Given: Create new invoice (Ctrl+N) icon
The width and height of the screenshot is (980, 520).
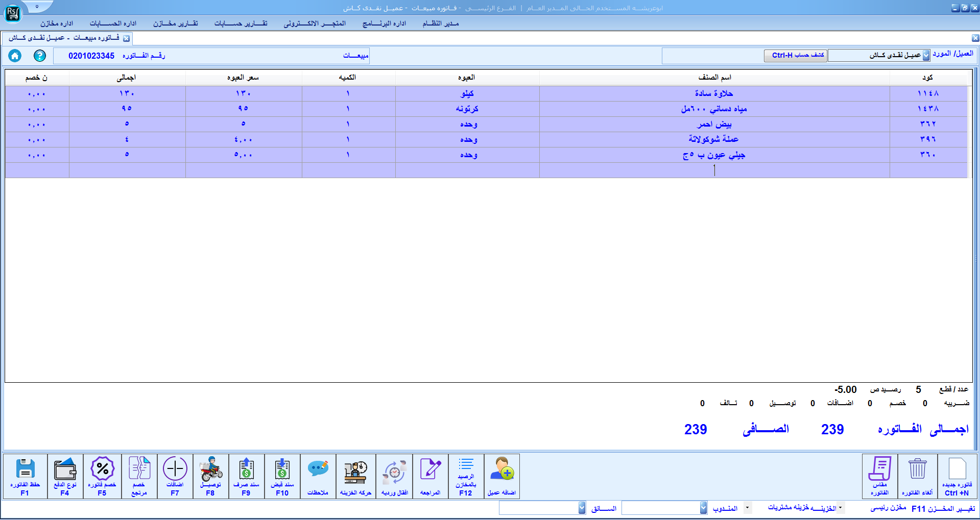Looking at the screenshot, I should pyautogui.click(x=957, y=477).
